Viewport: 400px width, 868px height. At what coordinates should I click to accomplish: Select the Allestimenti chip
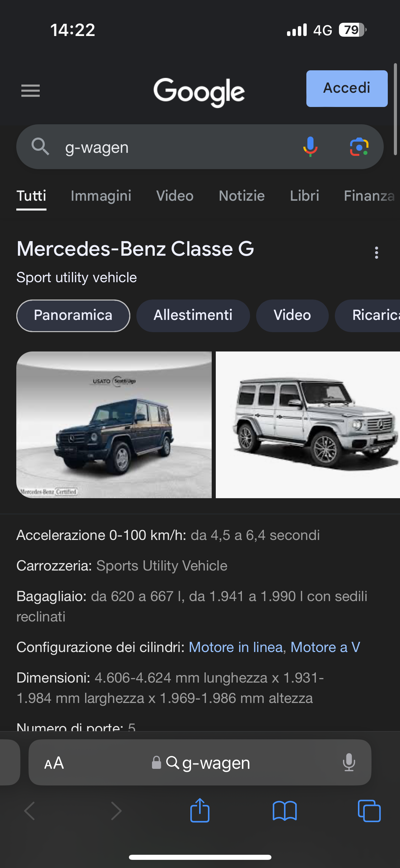coord(193,315)
